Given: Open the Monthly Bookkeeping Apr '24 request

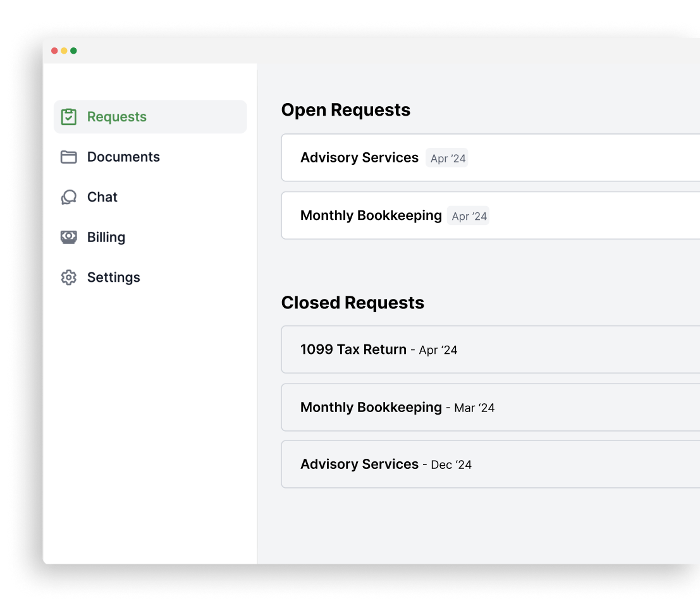Looking at the screenshot, I should (491, 216).
